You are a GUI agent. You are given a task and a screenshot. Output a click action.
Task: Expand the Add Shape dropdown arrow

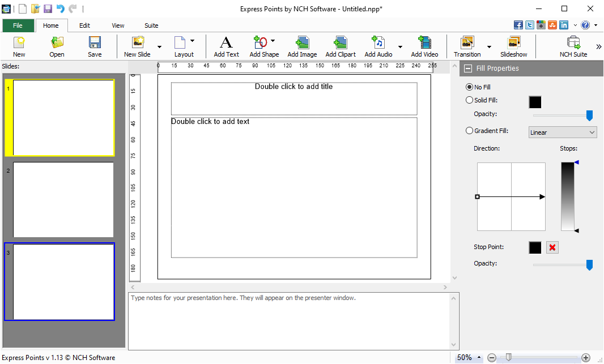click(273, 41)
